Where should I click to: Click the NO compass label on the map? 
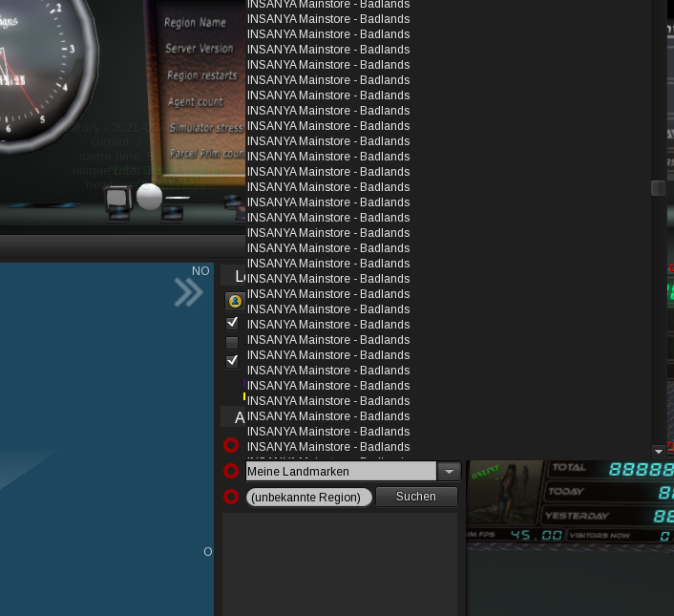(x=200, y=271)
